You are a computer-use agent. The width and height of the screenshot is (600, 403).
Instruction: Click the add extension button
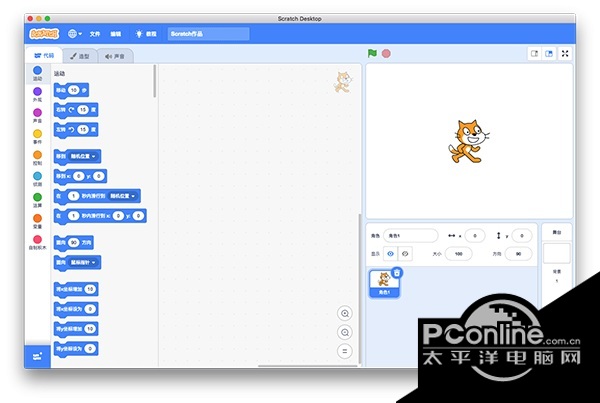click(37, 357)
